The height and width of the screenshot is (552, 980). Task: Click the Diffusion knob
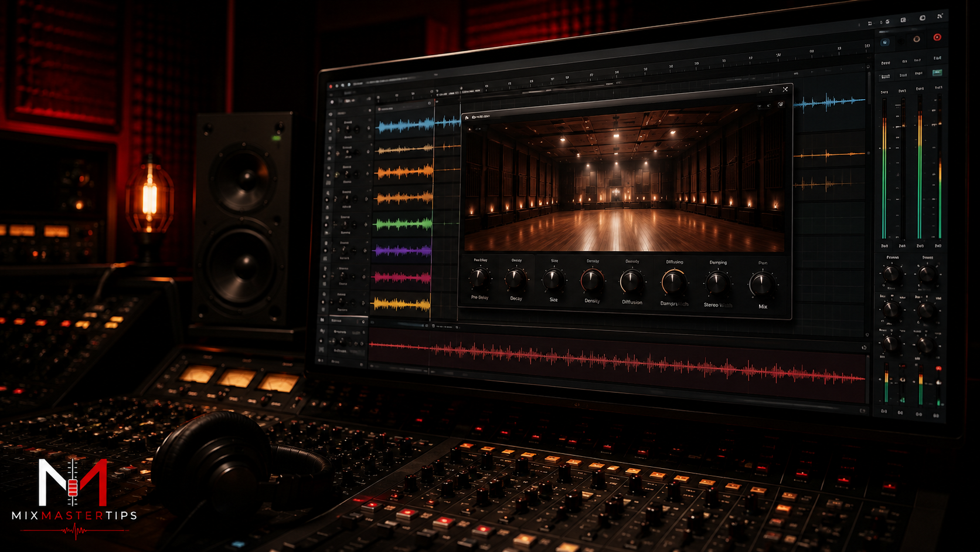[632, 283]
